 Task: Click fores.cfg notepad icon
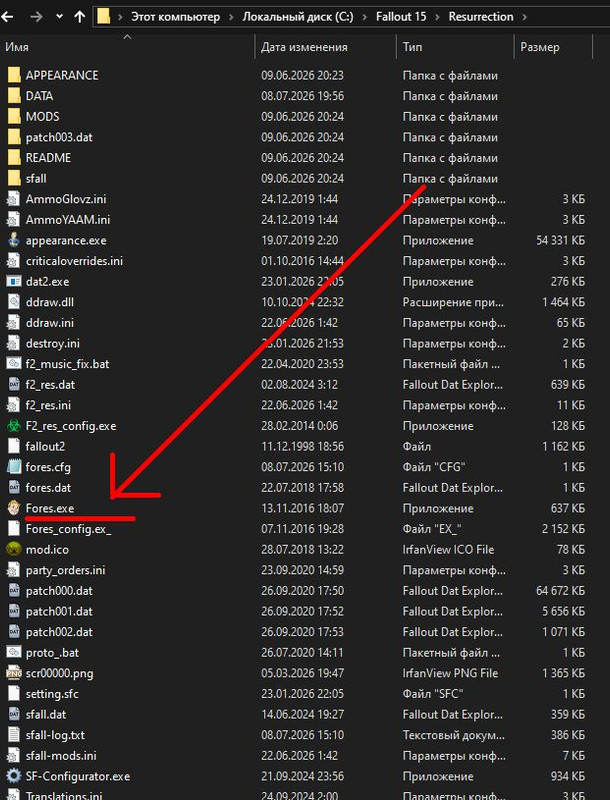(x=14, y=467)
